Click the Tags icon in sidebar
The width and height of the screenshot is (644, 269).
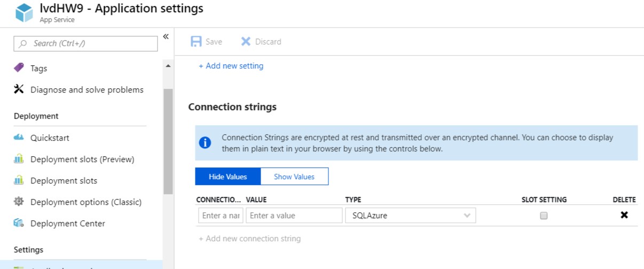coord(19,68)
